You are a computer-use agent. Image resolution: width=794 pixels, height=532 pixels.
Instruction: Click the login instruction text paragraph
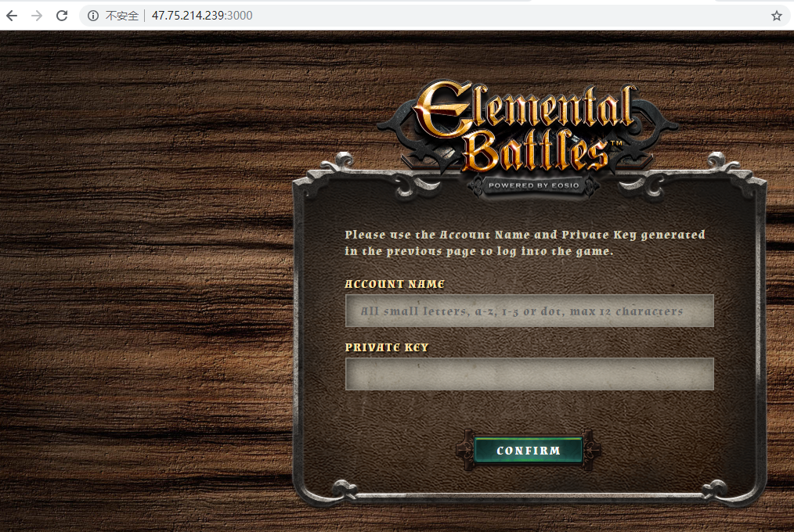[x=525, y=243]
